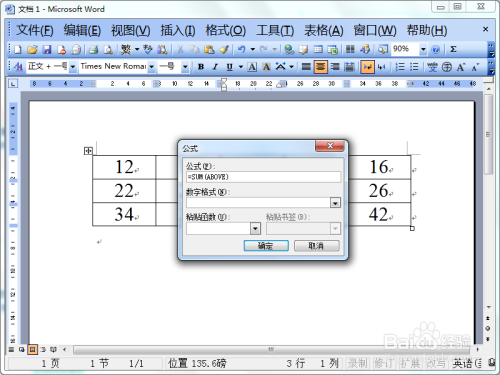Viewport: 500px width, 375px height.
Task: Create a new blank document
Action: [18, 50]
